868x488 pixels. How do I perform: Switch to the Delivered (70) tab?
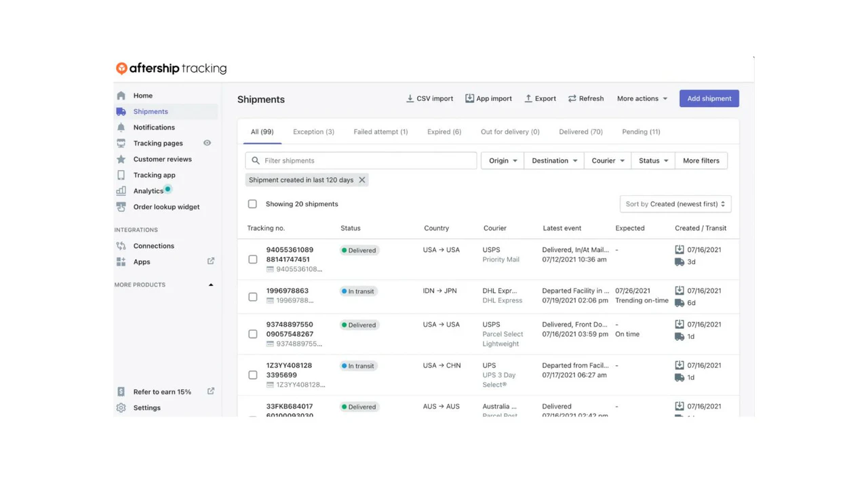[580, 131]
